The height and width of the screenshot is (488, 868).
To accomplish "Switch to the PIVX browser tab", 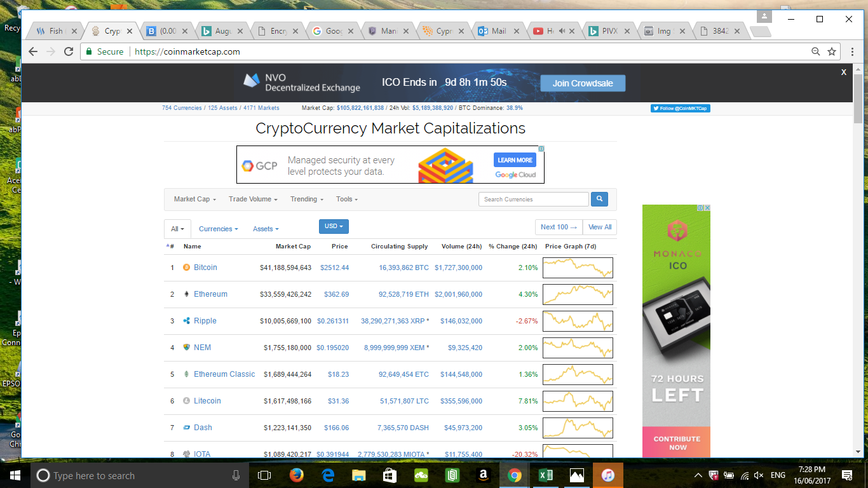I will (610, 30).
